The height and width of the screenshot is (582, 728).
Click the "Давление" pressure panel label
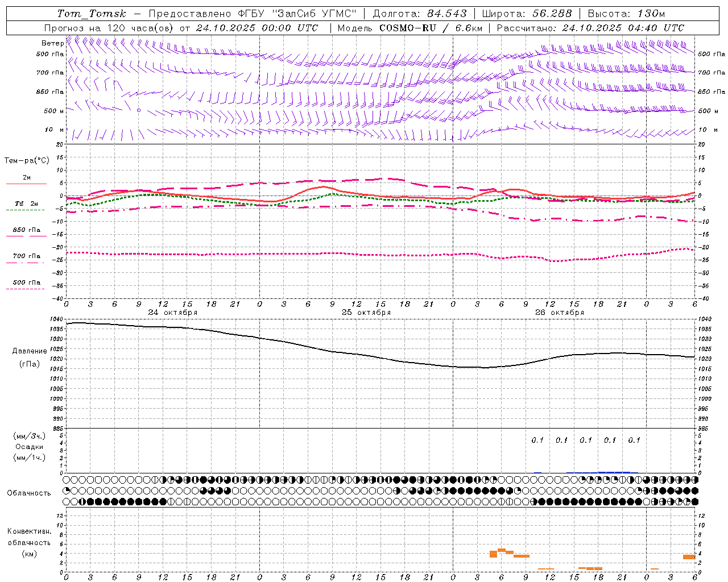click(30, 351)
